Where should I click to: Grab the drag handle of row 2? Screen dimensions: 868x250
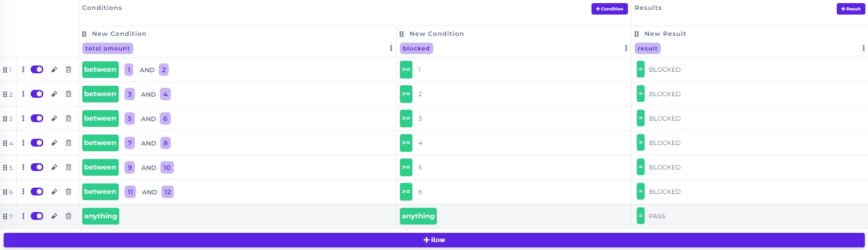[5, 95]
